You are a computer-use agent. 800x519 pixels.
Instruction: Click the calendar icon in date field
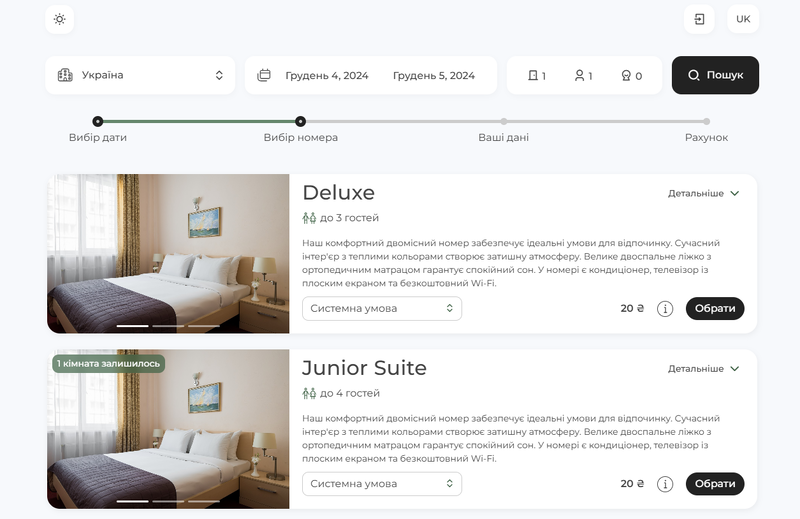click(x=264, y=75)
